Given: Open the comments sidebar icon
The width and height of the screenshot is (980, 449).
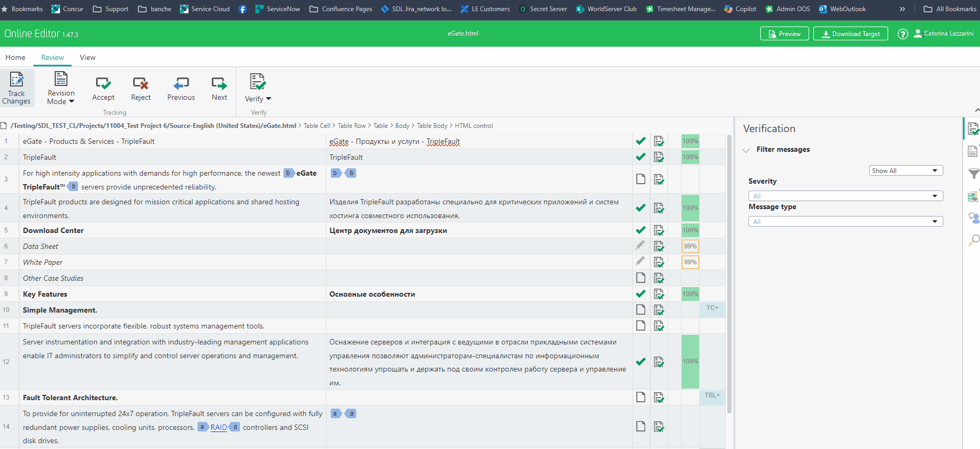Looking at the screenshot, I should [x=974, y=218].
